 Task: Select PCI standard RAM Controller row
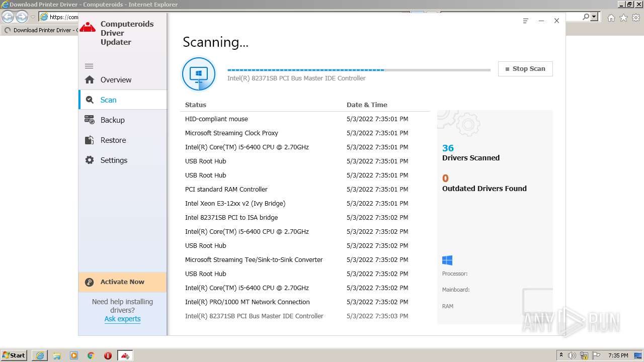(x=305, y=190)
